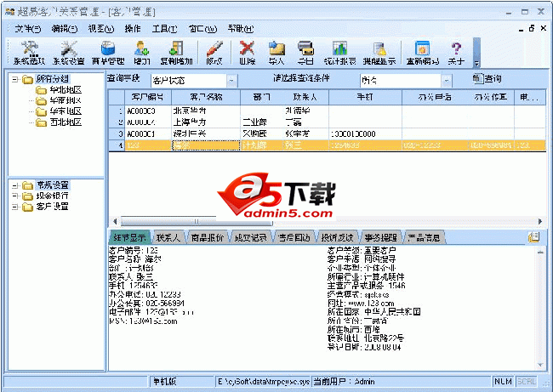Viewport: 553px width, 392px height.
Task: Switch to 售后回访 tab
Action: 294,238
